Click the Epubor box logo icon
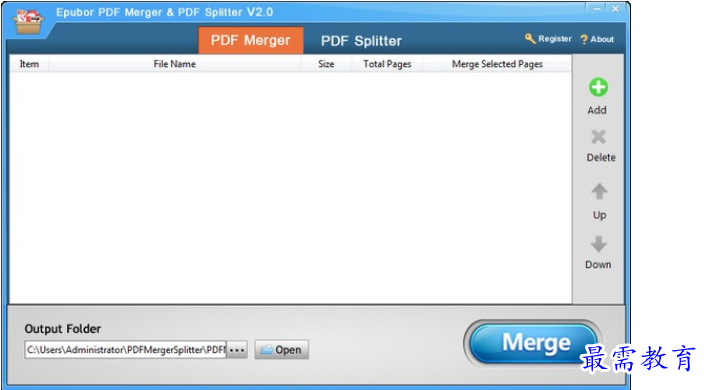 [28, 22]
